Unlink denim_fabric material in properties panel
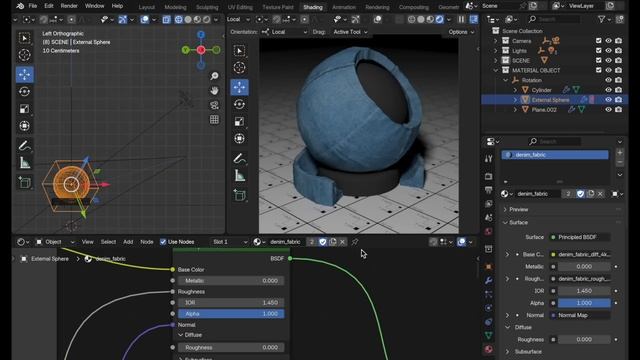The width and height of the screenshot is (640, 360). pyautogui.click(x=600, y=194)
